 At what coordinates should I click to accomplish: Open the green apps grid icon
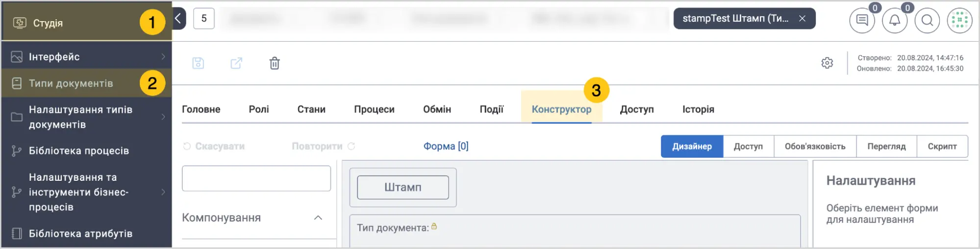pos(959,21)
